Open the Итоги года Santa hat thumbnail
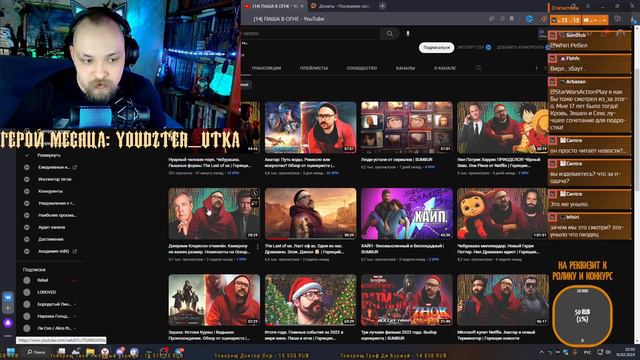The image size is (640, 360). point(311,300)
